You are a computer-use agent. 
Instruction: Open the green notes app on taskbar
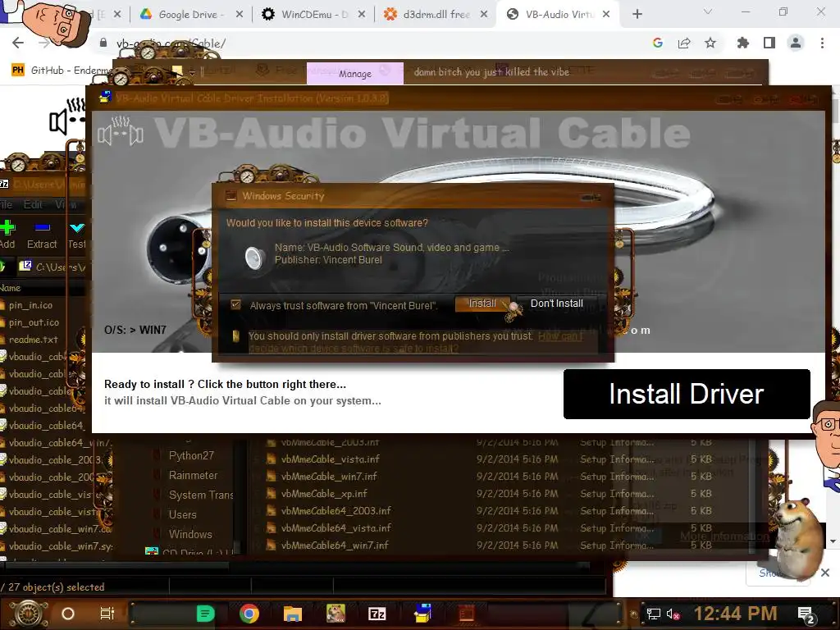pyautogui.click(x=205, y=614)
